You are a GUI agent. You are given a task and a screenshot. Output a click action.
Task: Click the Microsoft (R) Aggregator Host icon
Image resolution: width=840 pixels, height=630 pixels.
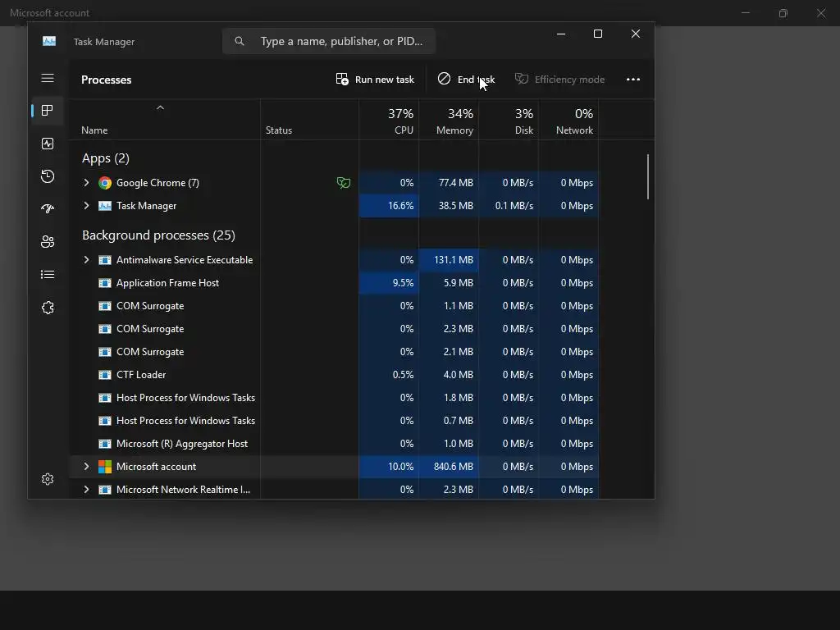point(105,444)
